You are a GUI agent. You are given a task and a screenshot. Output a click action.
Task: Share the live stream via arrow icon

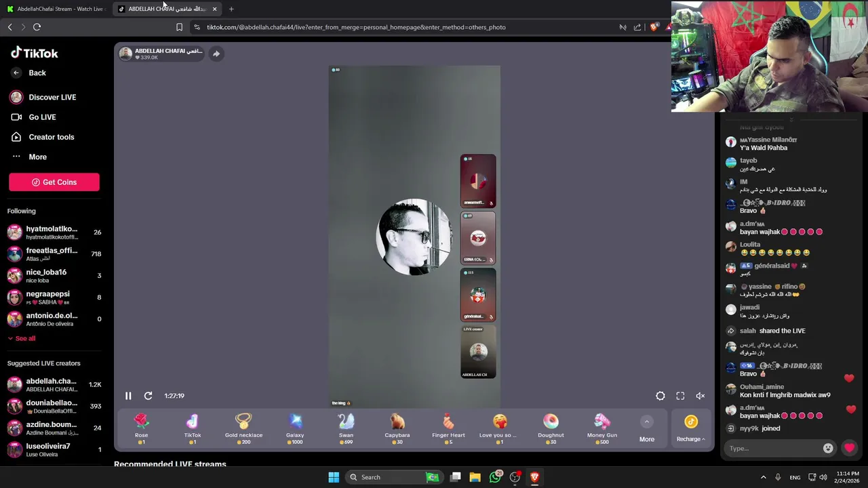coord(216,54)
